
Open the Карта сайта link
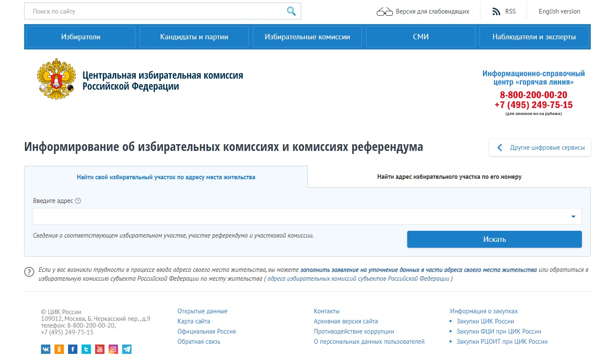pyautogui.click(x=194, y=321)
